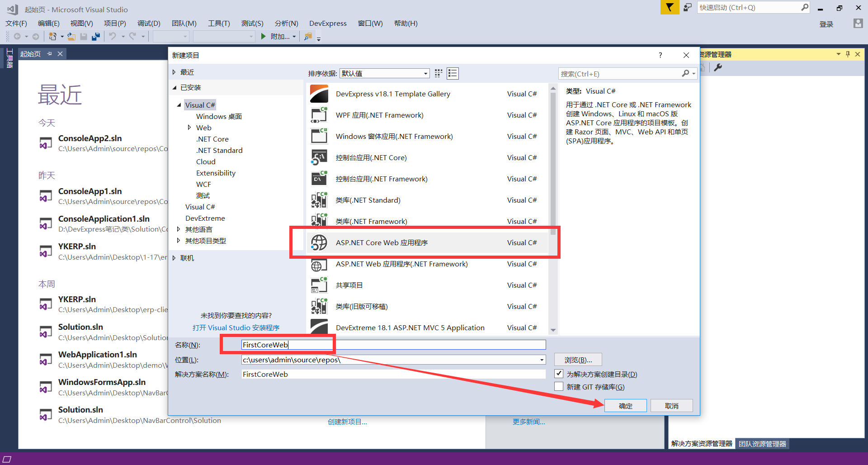The image size is (868, 465).
Task: Click the save toolbar icon
Action: tap(84, 37)
